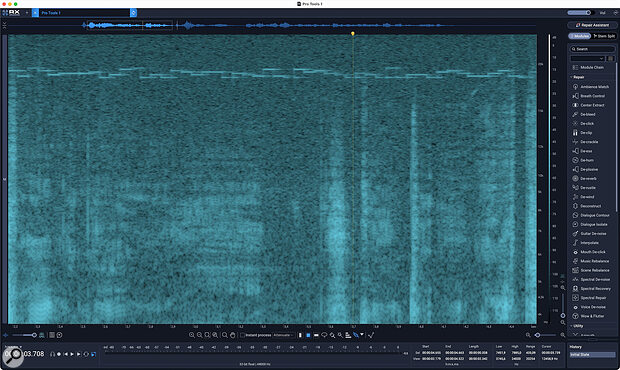Adjust the horizontal zoom slider bottom right
Viewport: 620px width, 370px height.
545,335
